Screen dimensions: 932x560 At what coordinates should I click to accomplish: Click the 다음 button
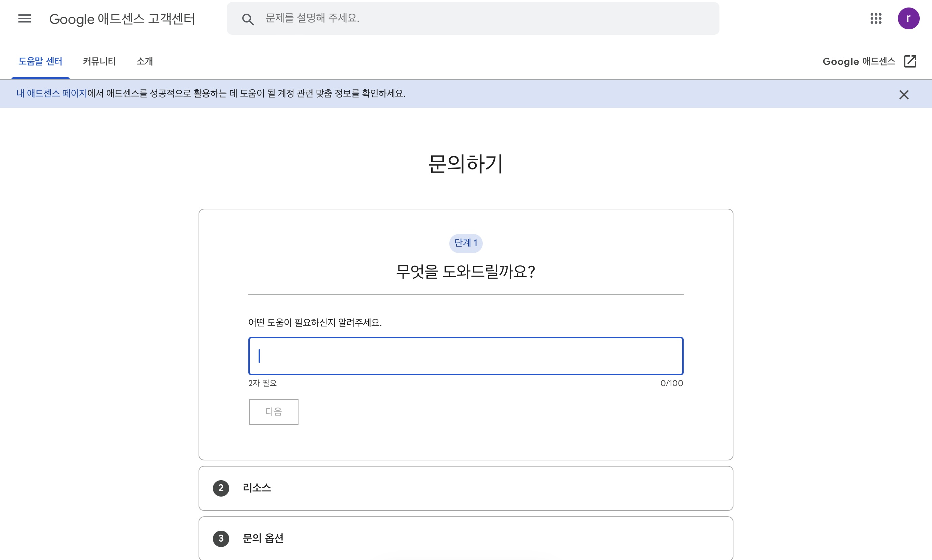click(273, 412)
